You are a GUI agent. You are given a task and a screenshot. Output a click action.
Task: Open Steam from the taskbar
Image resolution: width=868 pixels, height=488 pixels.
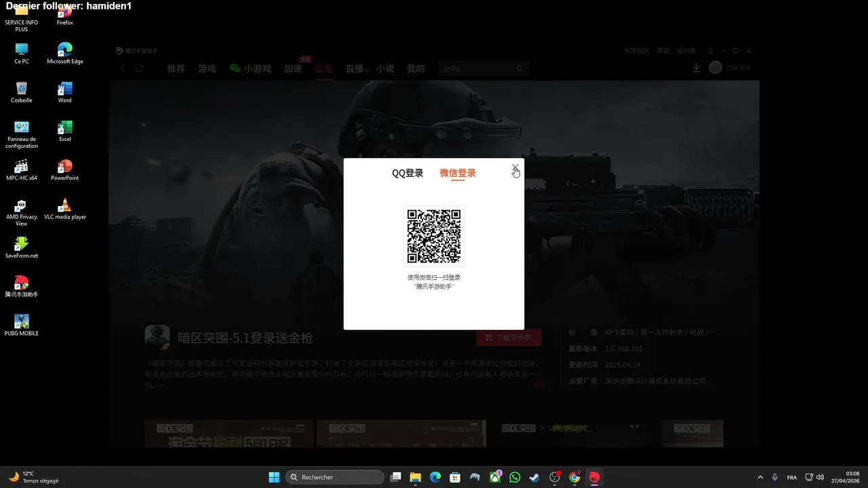click(535, 477)
